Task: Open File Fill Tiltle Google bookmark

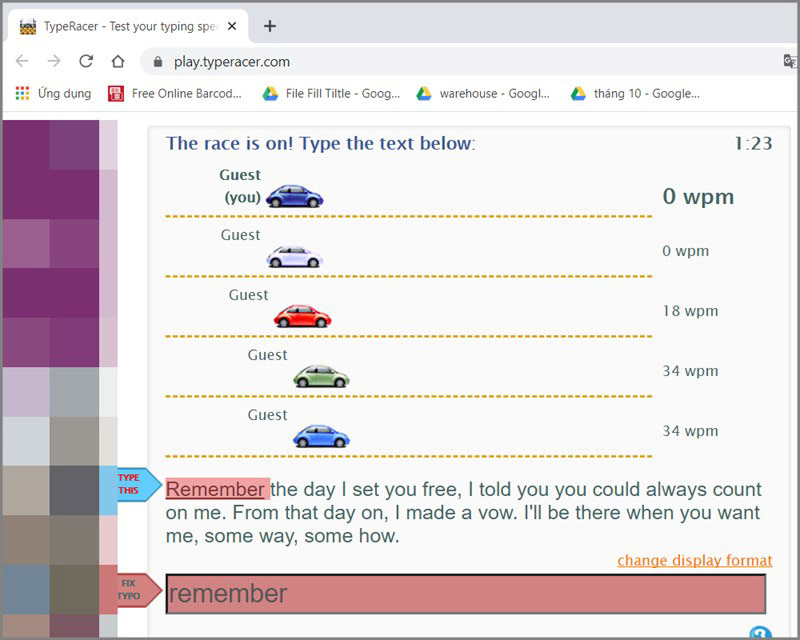Action: point(331,93)
